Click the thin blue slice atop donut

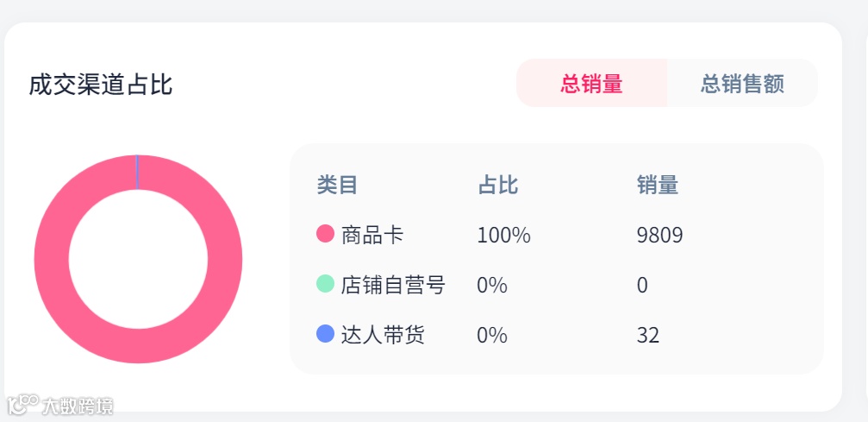coord(137,171)
